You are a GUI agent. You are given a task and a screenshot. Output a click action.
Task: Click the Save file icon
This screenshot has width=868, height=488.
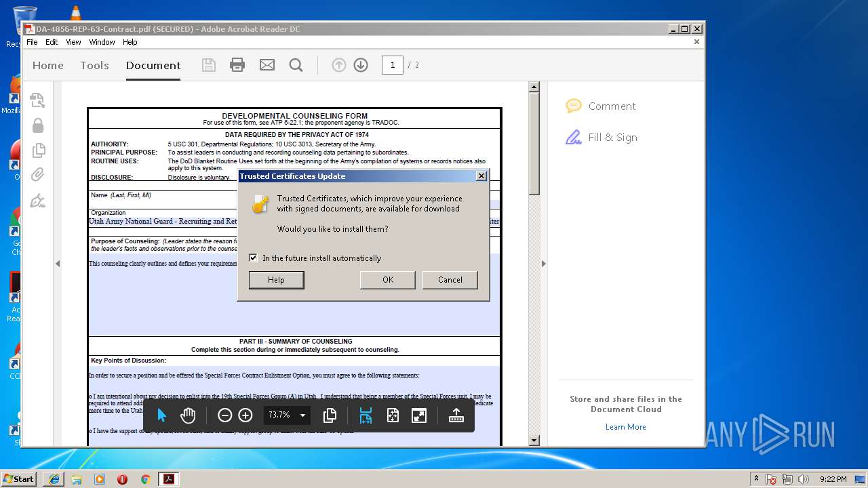pyautogui.click(x=209, y=65)
